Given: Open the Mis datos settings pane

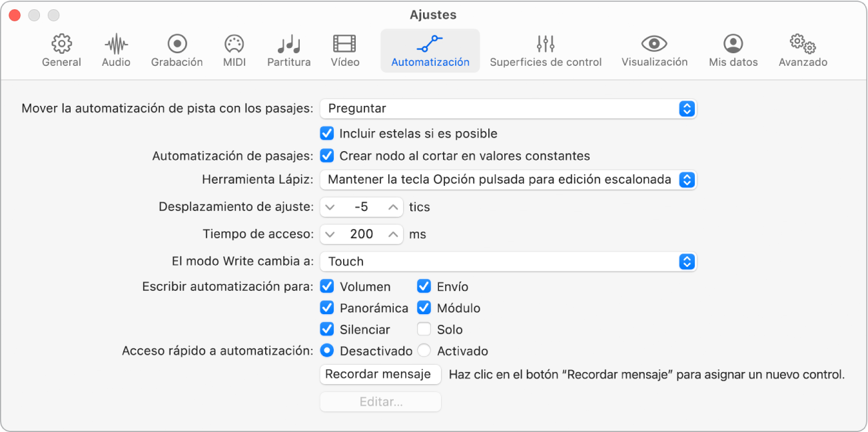Looking at the screenshot, I should 732,50.
